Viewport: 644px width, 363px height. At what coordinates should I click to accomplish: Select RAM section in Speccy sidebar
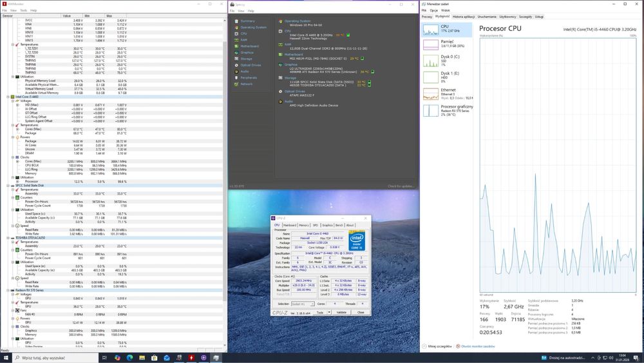[x=244, y=40]
